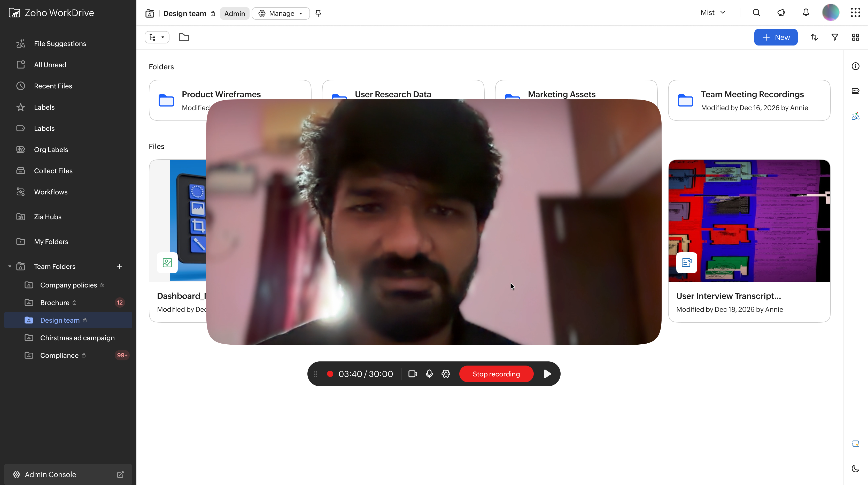The image size is (868, 485).
Task: Open the Manage dropdown
Action: pyautogui.click(x=280, y=13)
